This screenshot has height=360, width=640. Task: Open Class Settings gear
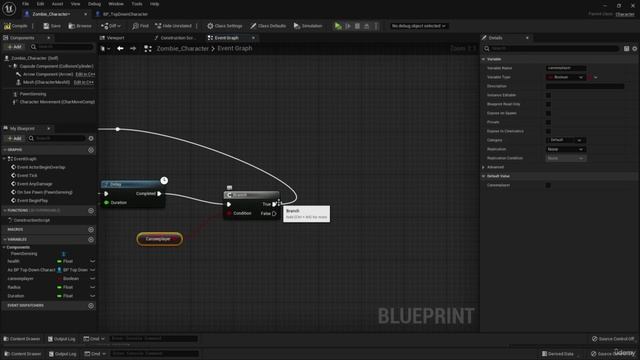point(224,26)
